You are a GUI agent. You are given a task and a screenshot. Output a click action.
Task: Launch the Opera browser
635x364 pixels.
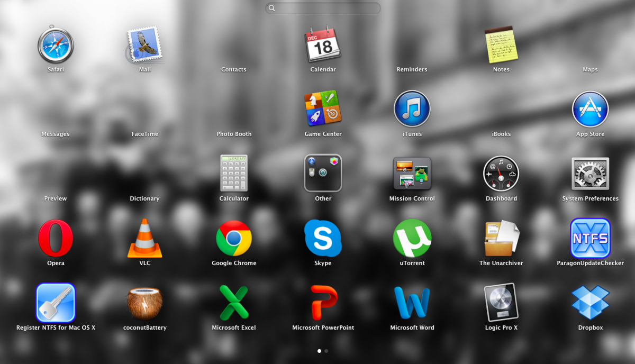pyautogui.click(x=56, y=238)
